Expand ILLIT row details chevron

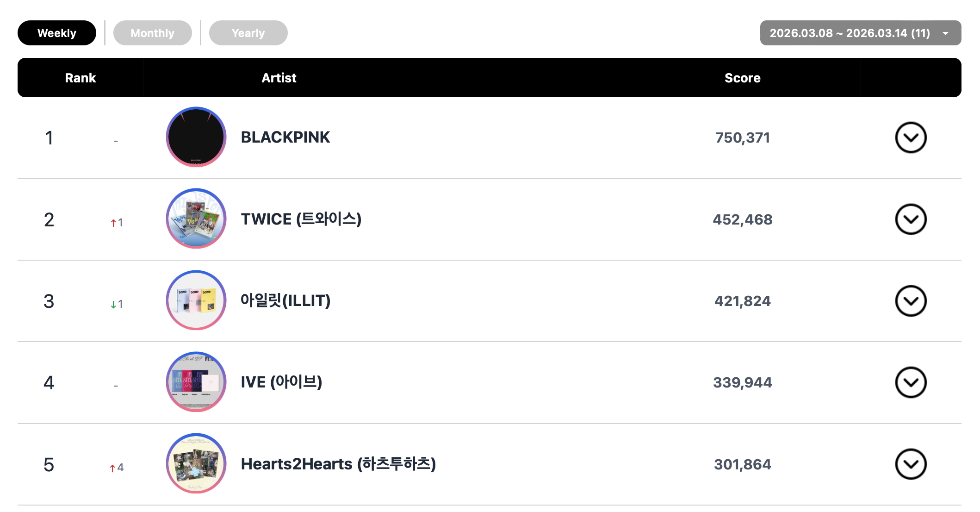click(910, 301)
